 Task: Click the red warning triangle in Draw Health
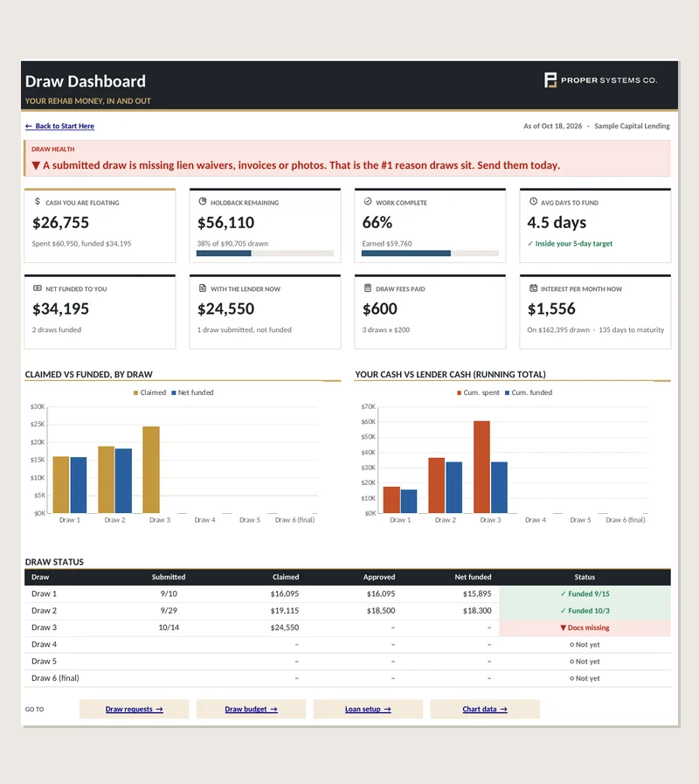tap(36, 165)
